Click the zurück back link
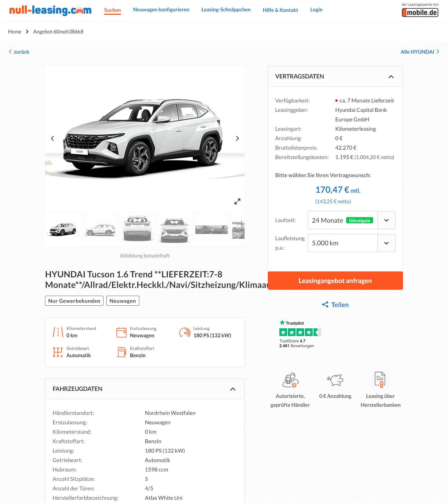 [19, 52]
